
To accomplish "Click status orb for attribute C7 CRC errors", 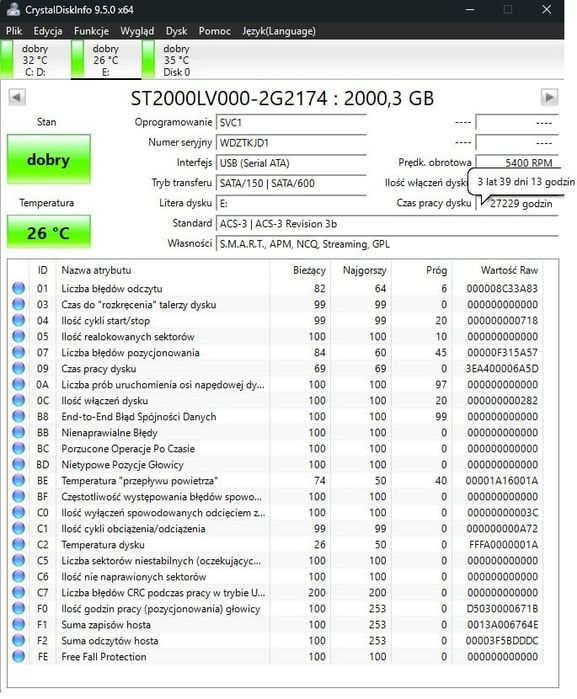I will coord(18,592).
